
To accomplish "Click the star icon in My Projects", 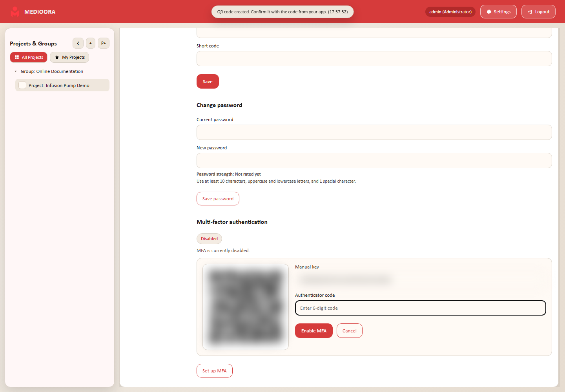I will [x=57, y=57].
